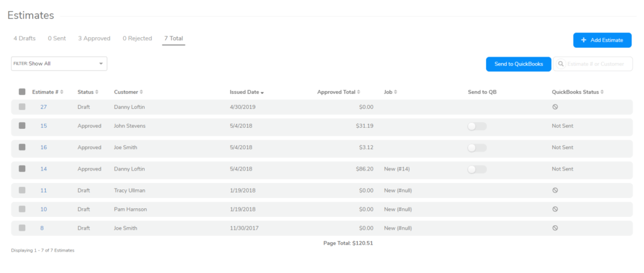Sort by Approved Total column
This screenshot has width=644, height=273.
coord(358,92)
